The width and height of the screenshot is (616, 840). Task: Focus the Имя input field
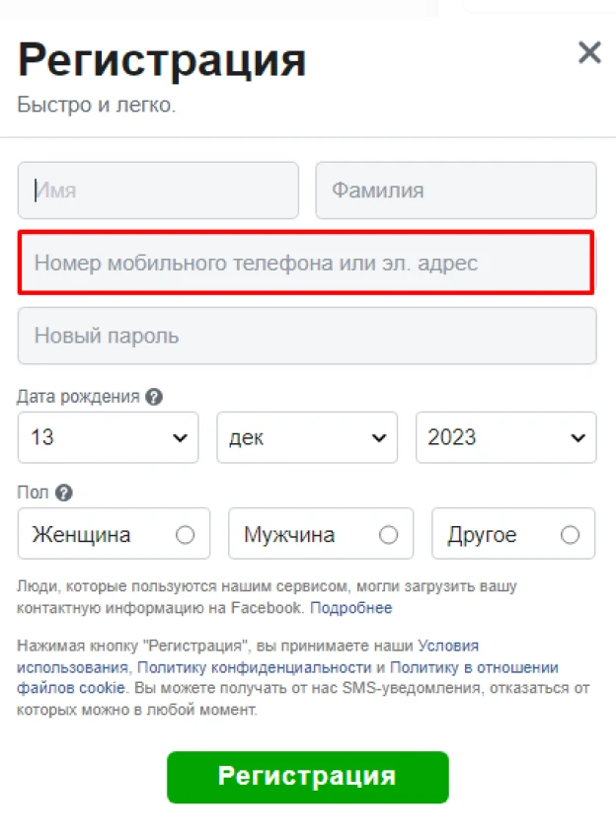pyautogui.click(x=158, y=191)
